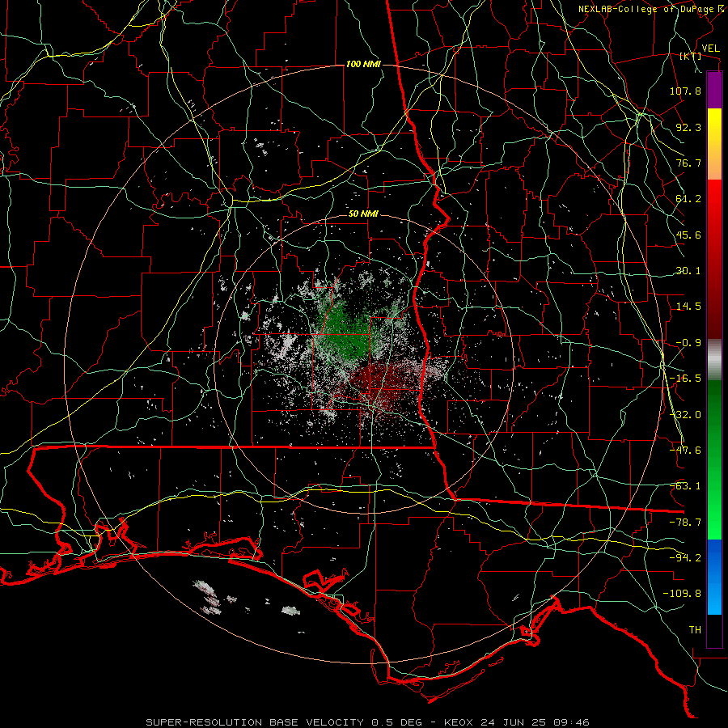This screenshot has width=728, height=728.
Task: Pick the blue color bar segment
Action: click(714, 577)
